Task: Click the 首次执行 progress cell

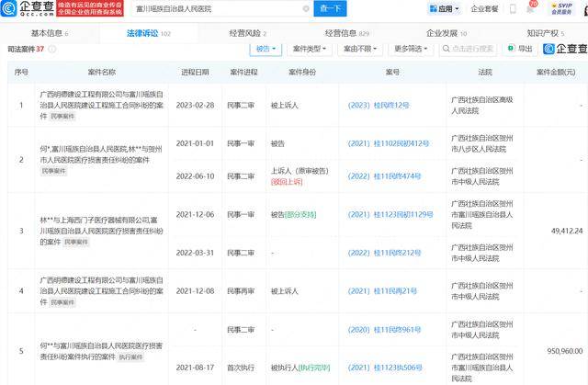Action: pyautogui.click(x=241, y=368)
